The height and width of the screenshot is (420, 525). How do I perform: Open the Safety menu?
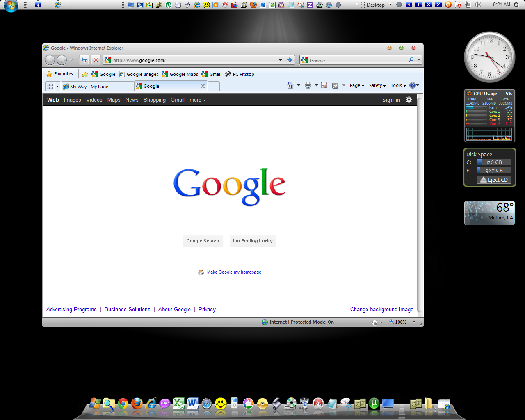click(x=377, y=85)
